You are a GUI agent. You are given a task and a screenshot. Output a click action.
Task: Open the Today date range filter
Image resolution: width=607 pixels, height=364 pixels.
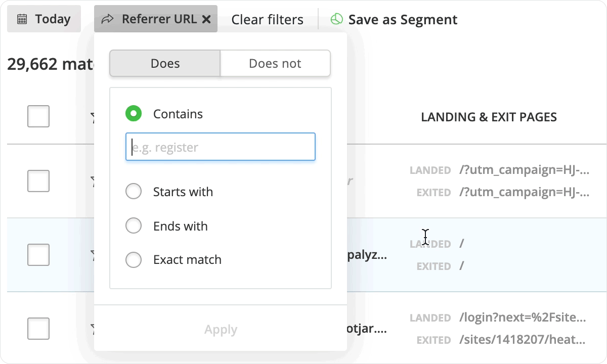tap(44, 19)
